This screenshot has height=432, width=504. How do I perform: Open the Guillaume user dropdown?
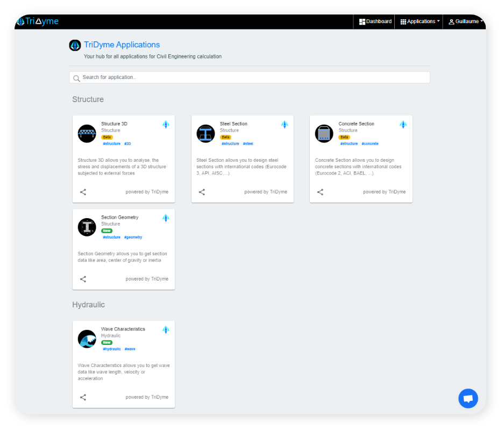pyautogui.click(x=466, y=21)
